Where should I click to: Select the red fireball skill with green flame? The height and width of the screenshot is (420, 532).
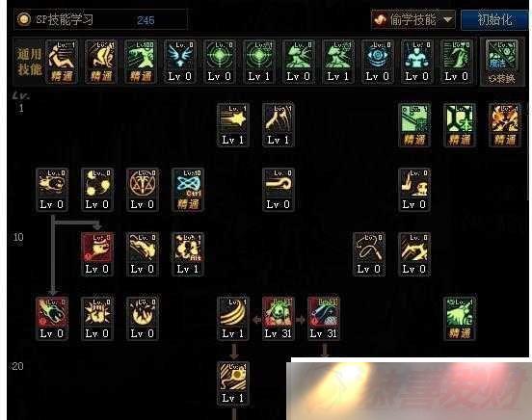(52, 318)
